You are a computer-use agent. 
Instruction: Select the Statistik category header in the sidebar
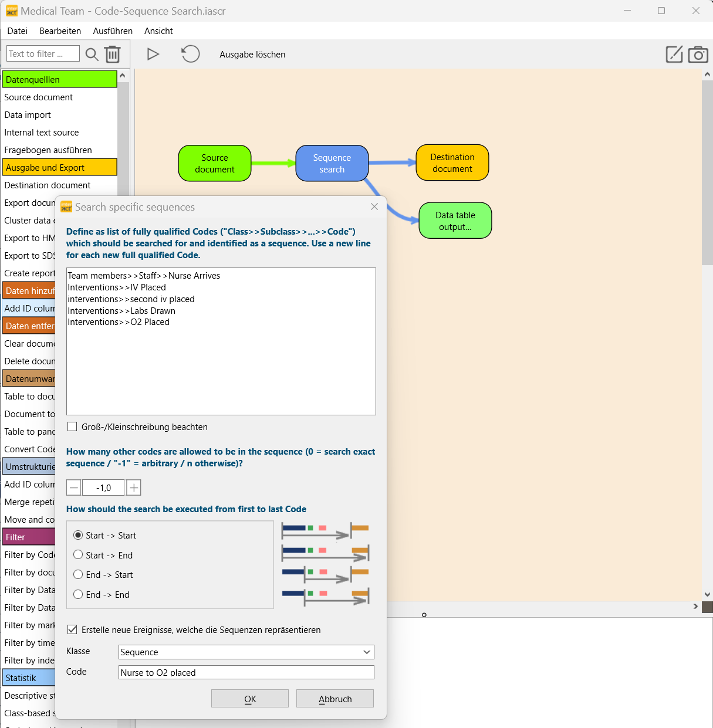tap(29, 678)
